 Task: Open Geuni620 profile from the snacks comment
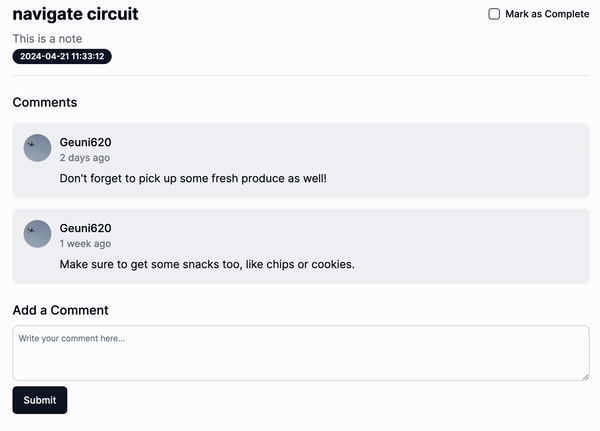coord(85,228)
